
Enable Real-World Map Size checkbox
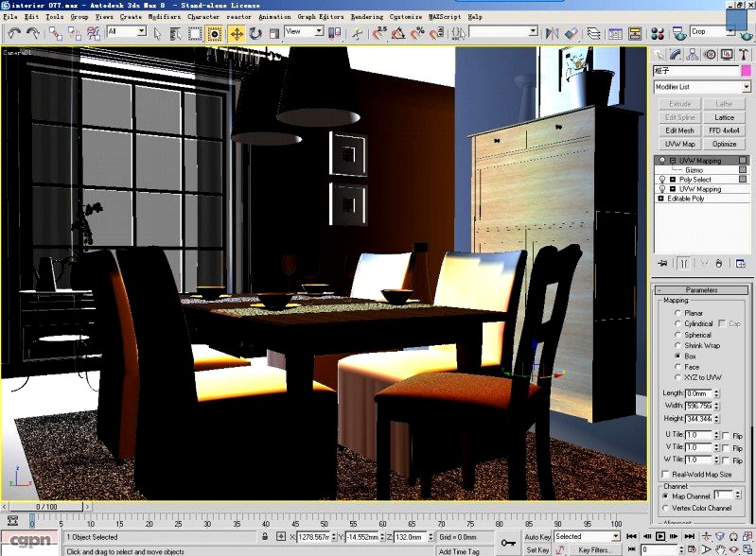[x=665, y=474]
